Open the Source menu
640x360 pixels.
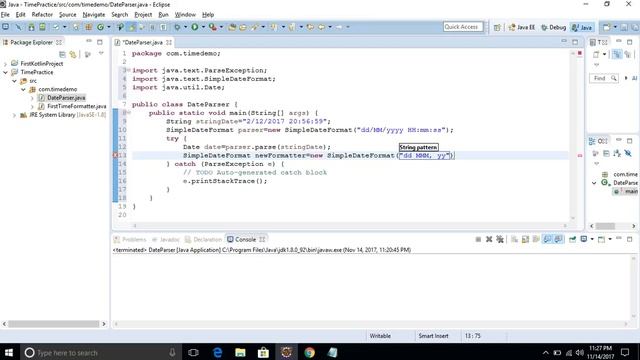coord(67,14)
